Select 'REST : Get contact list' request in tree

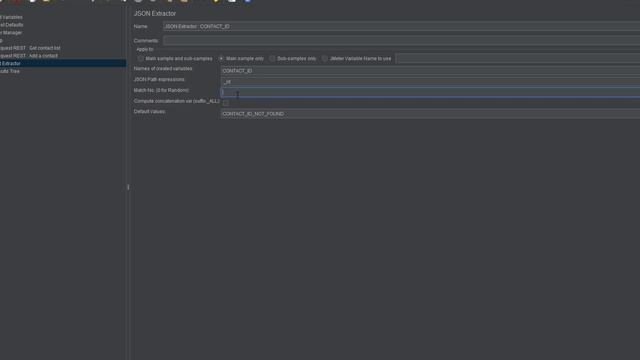point(30,48)
